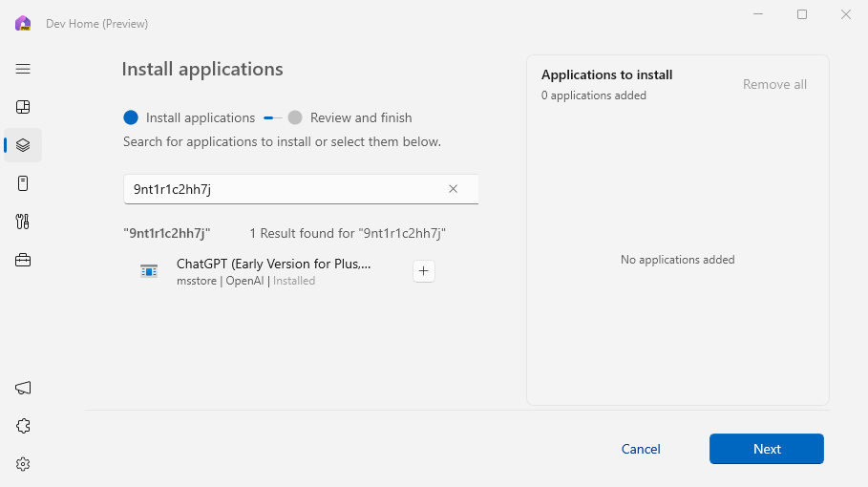
Task: Open the Extensions puzzle icon
Action: 23,426
